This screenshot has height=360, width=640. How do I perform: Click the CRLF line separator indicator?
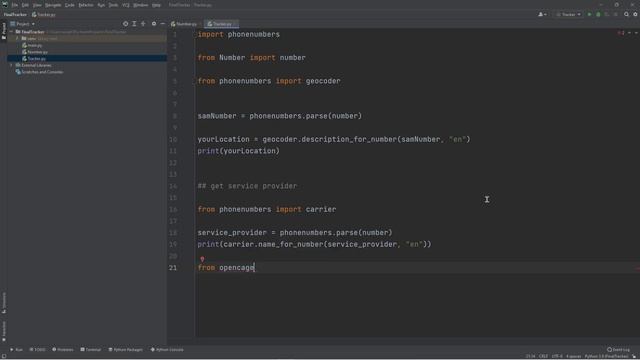[543, 356]
